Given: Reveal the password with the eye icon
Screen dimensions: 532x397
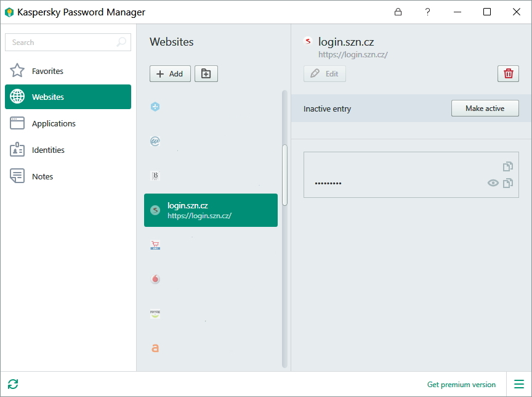Looking at the screenshot, I should click(493, 183).
